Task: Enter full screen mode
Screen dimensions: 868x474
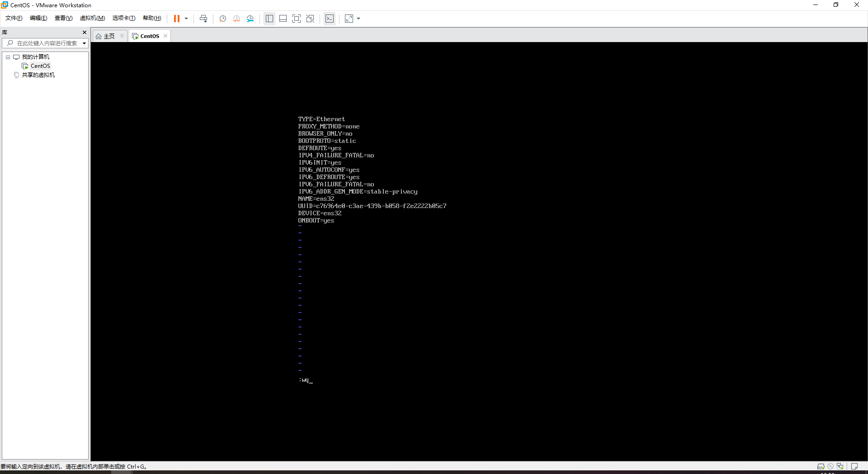Action: click(297, 19)
